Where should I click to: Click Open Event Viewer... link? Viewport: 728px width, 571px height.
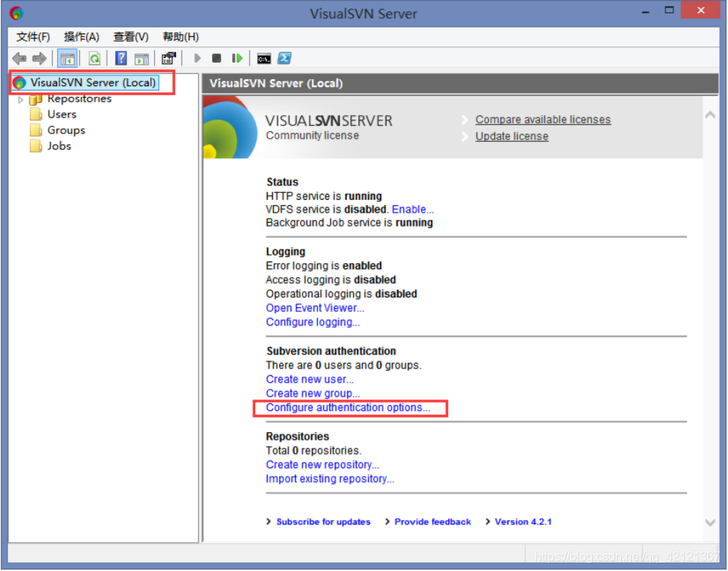pos(315,308)
